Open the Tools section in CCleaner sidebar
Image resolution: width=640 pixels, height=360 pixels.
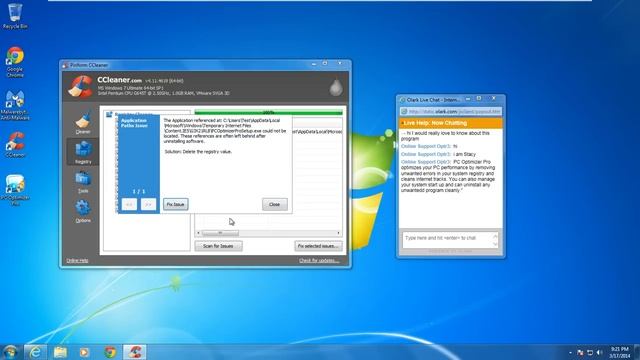click(83, 182)
